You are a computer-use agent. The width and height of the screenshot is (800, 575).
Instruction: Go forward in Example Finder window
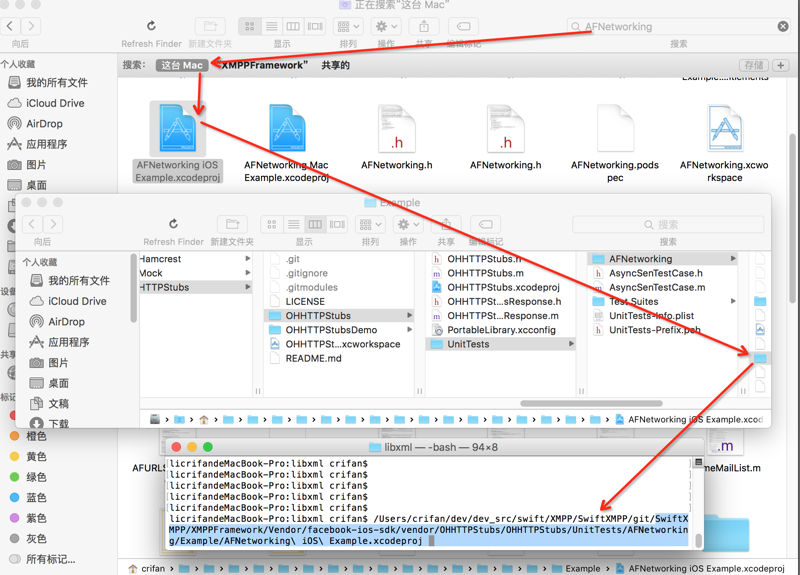pyautogui.click(x=53, y=224)
